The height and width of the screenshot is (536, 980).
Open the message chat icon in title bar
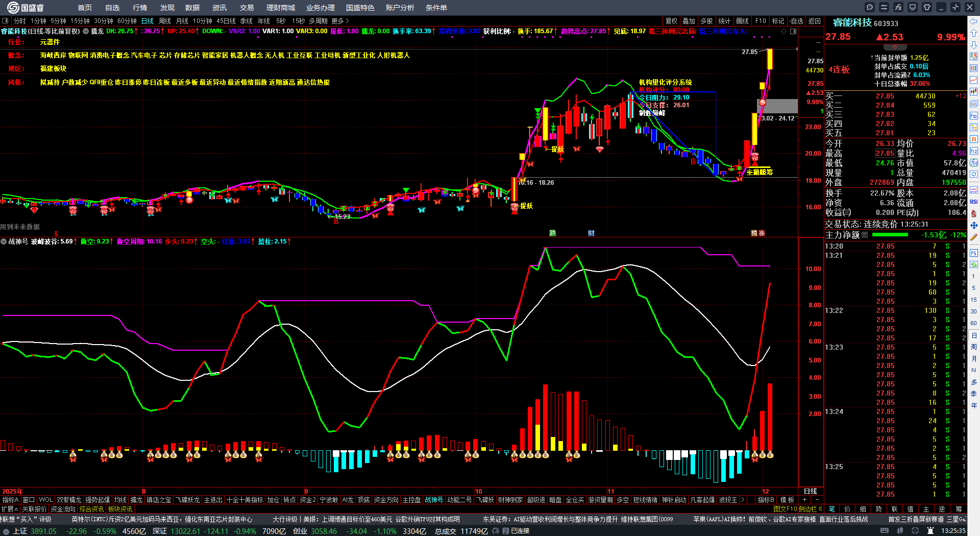(870, 7)
